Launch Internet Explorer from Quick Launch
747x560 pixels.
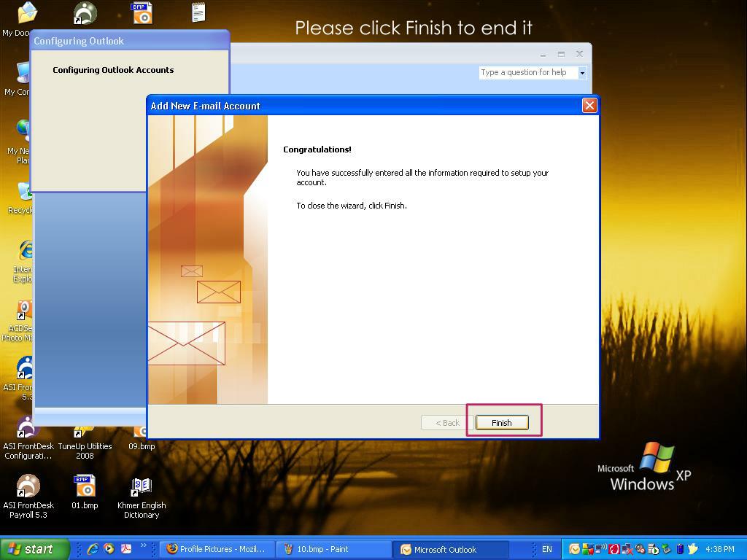pyautogui.click(x=93, y=549)
